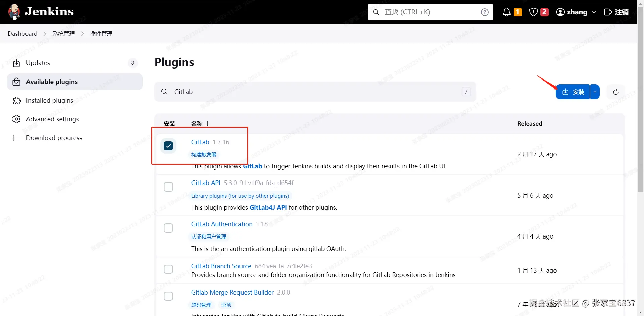Click the security warning count badge 2
The height and width of the screenshot is (316, 644).
click(x=544, y=12)
